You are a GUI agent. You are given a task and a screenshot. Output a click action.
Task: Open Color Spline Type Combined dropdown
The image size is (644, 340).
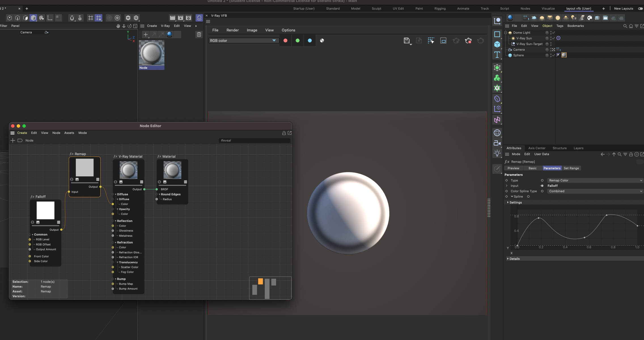[595, 191]
